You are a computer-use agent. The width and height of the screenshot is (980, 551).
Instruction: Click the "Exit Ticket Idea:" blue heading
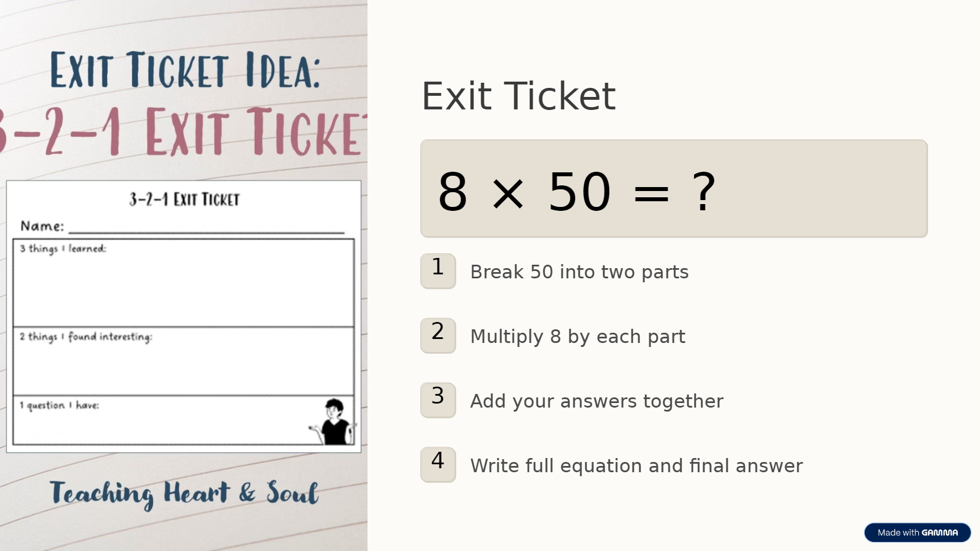tap(185, 71)
